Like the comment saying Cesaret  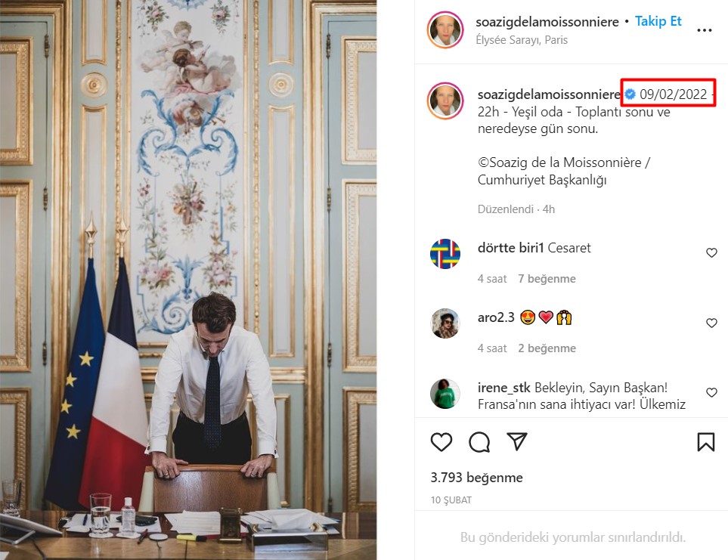click(x=711, y=253)
